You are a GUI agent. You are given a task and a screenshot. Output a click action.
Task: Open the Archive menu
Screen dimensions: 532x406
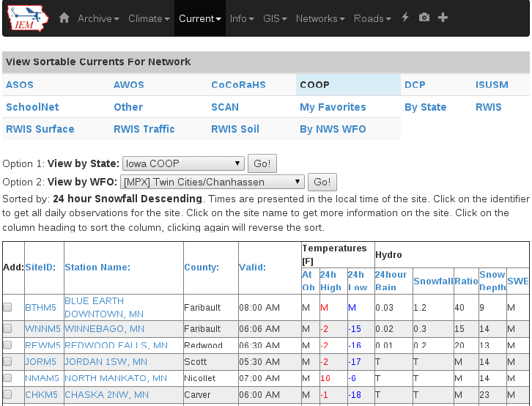coord(98,18)
